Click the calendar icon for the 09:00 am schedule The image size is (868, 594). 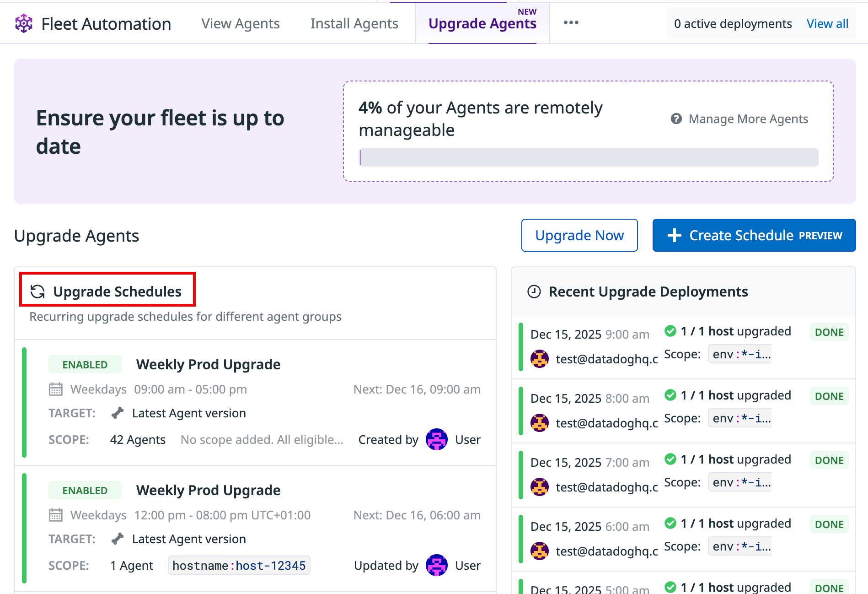click(56, 389)
